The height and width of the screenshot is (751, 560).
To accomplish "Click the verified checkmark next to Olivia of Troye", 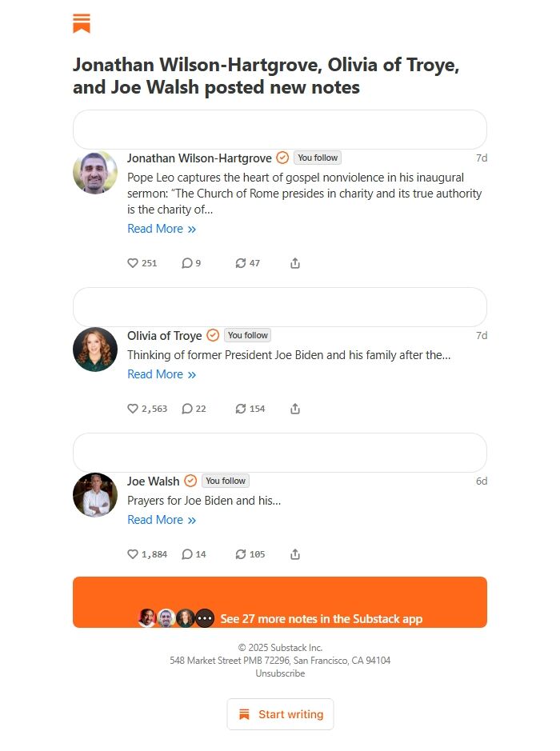I will [x=212, y=335].
